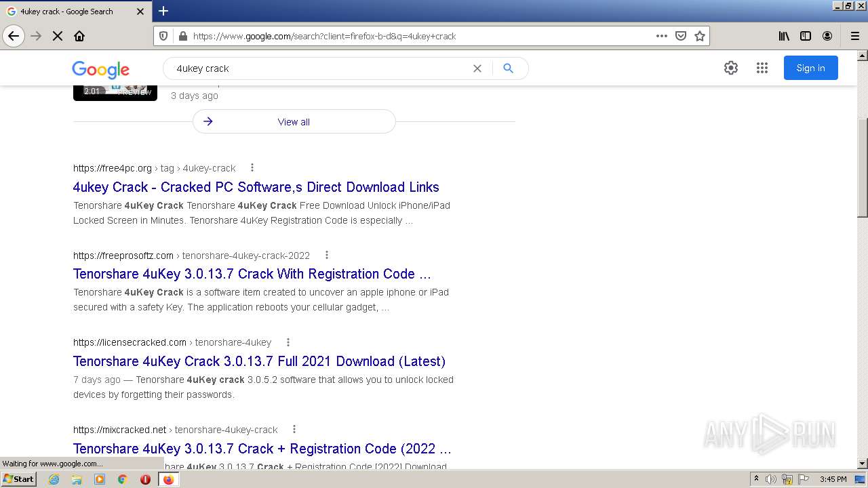Launch Chrome from taskbar

coord(123,479)
